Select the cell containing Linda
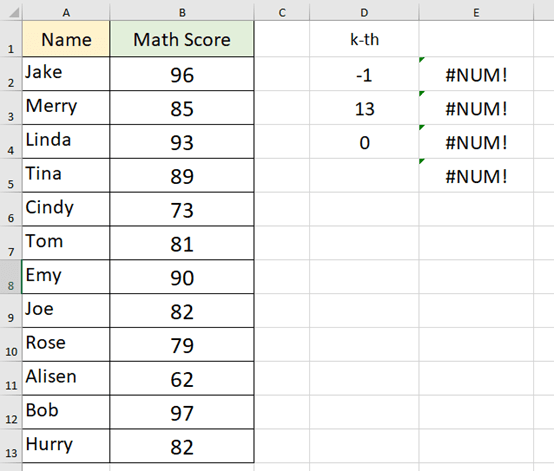 click(66, 141)
